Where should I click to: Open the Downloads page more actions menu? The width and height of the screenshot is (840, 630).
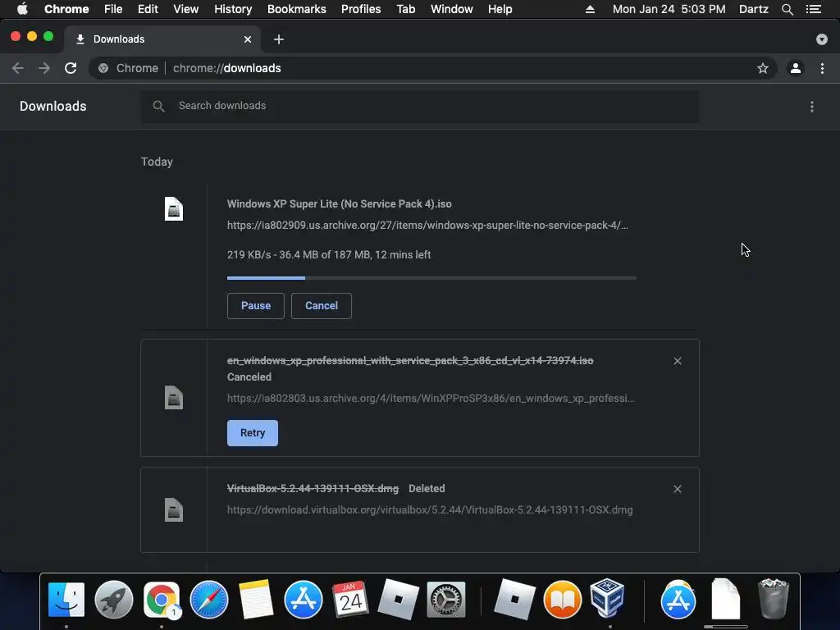tap(812, 107)
